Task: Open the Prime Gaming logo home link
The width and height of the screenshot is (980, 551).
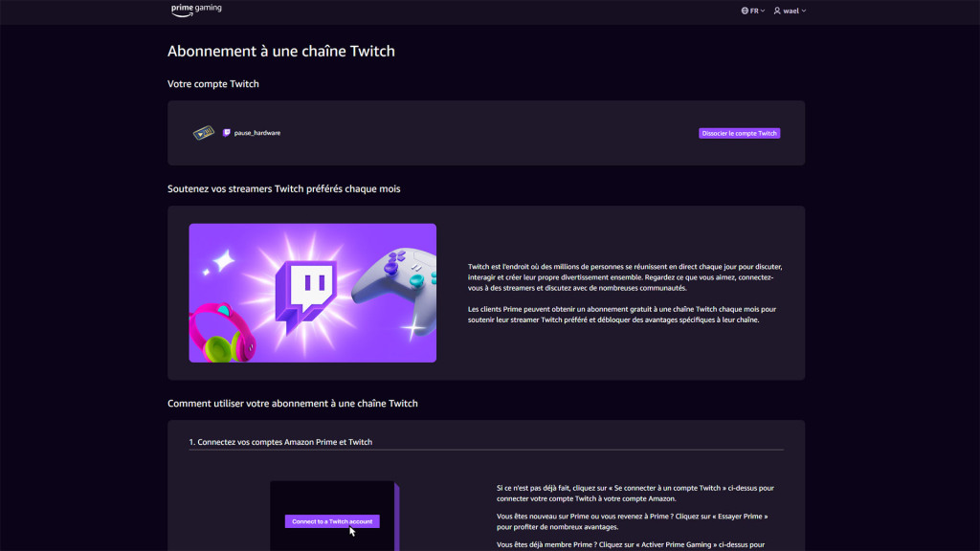Action: [x=196, y=10]
